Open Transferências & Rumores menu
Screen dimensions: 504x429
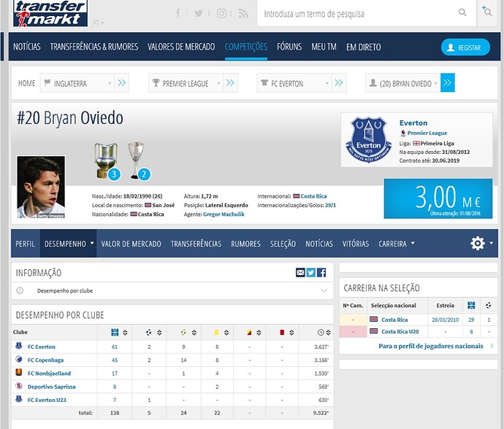(94, 47)
